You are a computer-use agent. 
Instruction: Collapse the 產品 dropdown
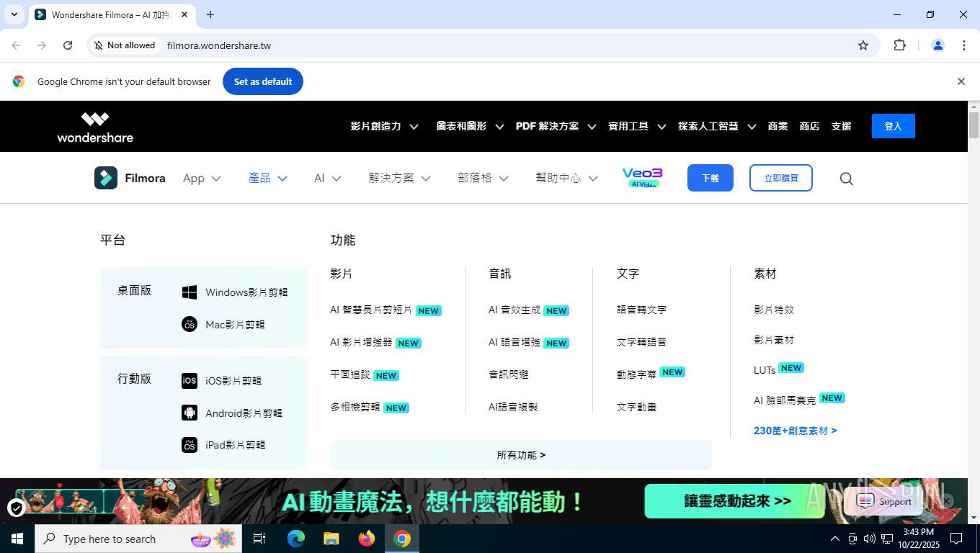click(268, 179)
